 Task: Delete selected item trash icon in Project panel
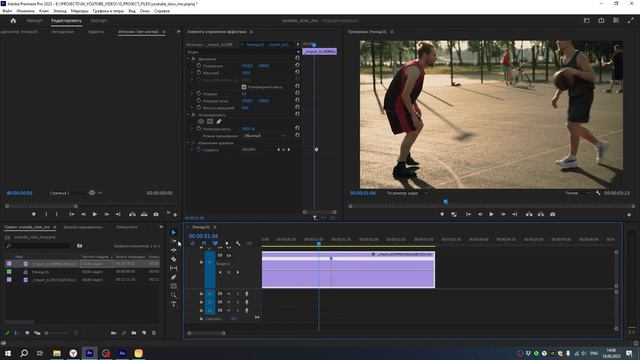[154, 333]
